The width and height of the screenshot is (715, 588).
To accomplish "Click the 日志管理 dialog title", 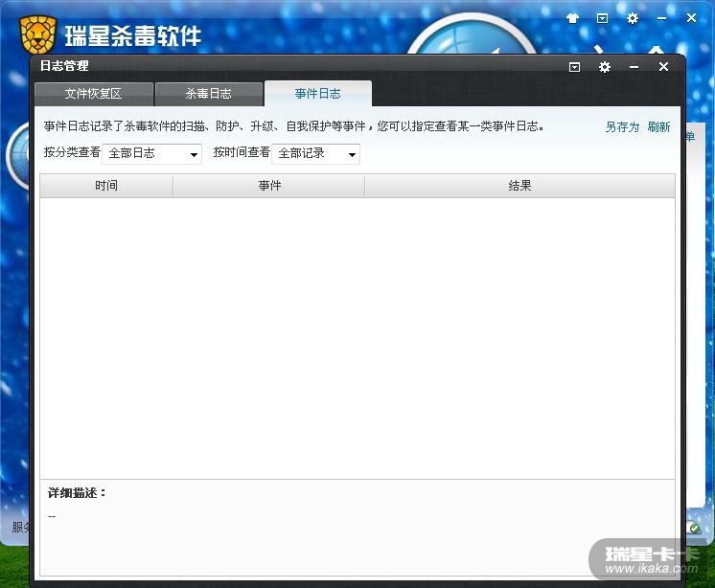I will 64,66.
